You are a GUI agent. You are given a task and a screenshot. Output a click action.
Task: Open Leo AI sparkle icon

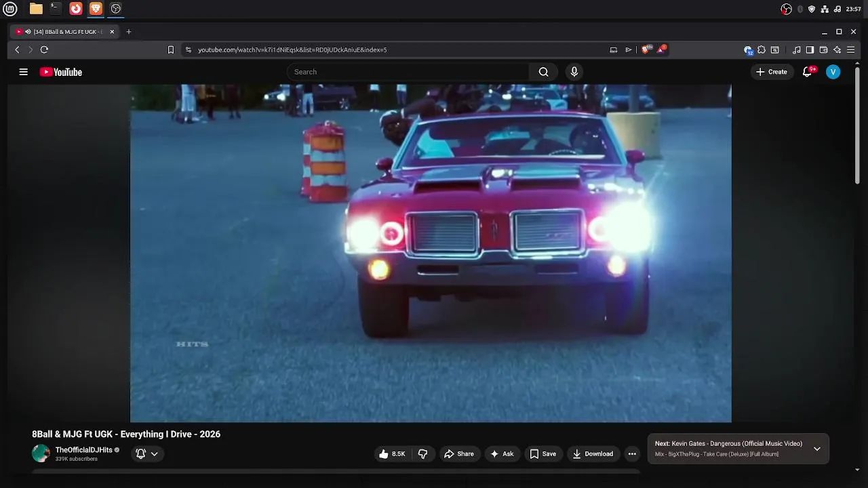[837, 49]
